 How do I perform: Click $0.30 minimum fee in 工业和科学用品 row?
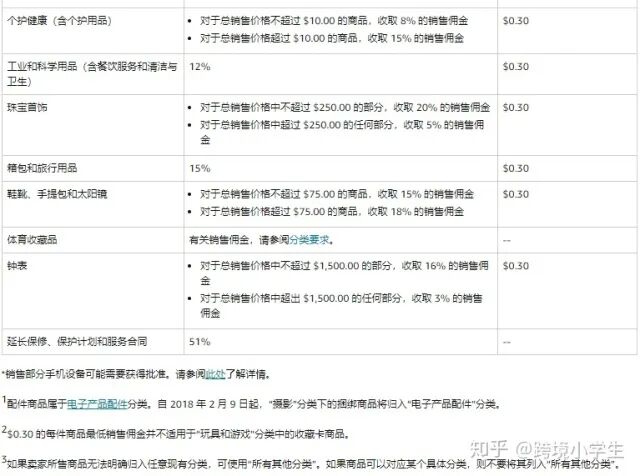[516, 67]
